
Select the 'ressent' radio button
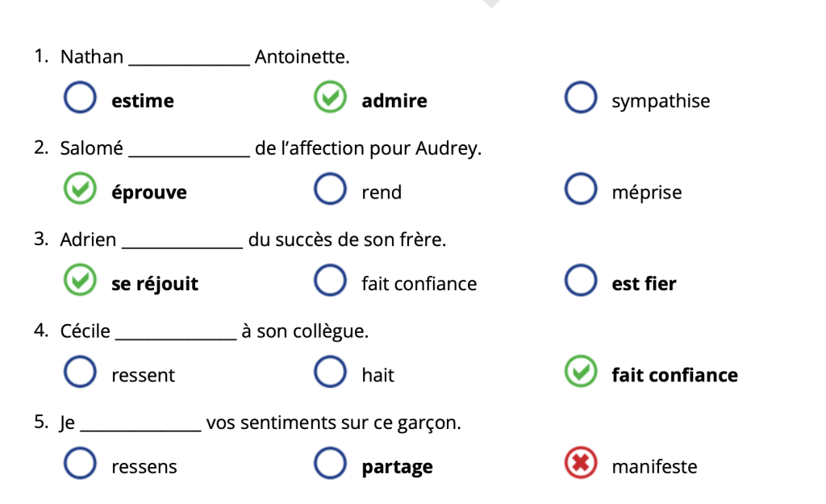click(80, 372)
